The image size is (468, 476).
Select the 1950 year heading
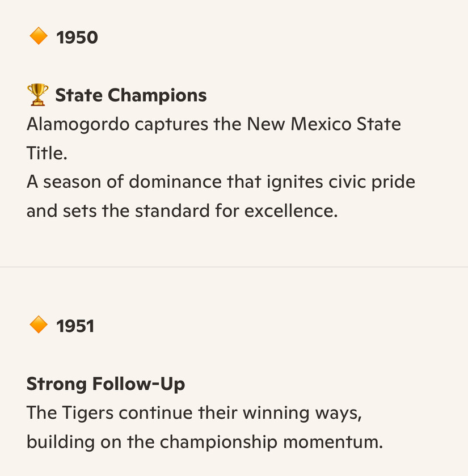click(x=77, y=37)
